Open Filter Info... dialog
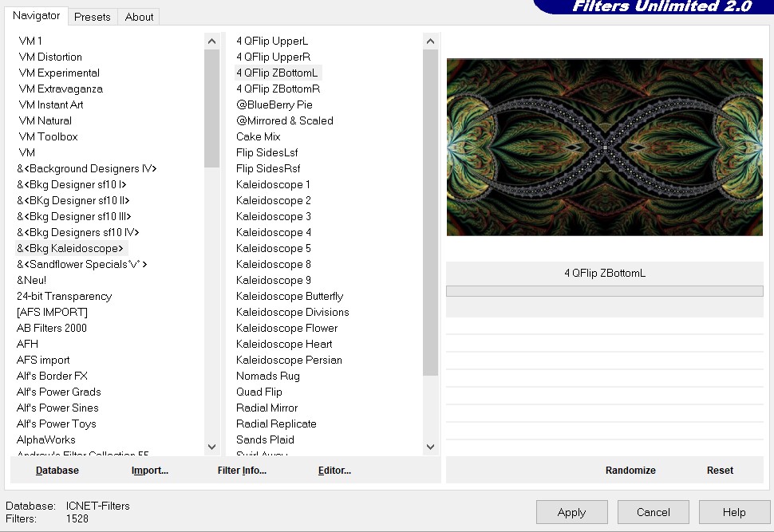 click(242, 471)
